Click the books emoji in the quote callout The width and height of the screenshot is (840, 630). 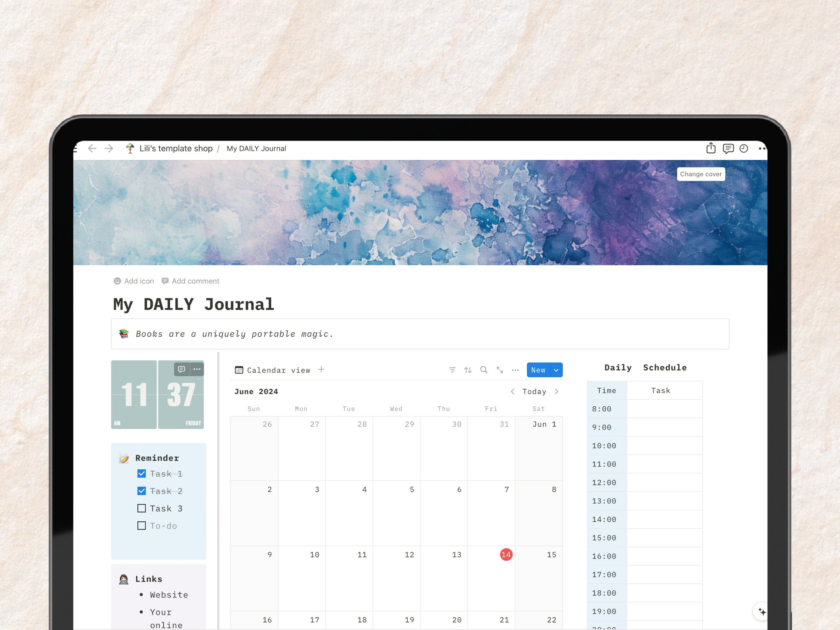click(124, 334)
